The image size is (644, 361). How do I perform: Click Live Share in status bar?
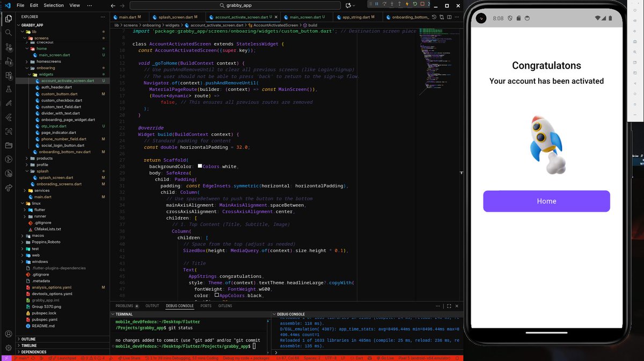[x=129, y=358]
